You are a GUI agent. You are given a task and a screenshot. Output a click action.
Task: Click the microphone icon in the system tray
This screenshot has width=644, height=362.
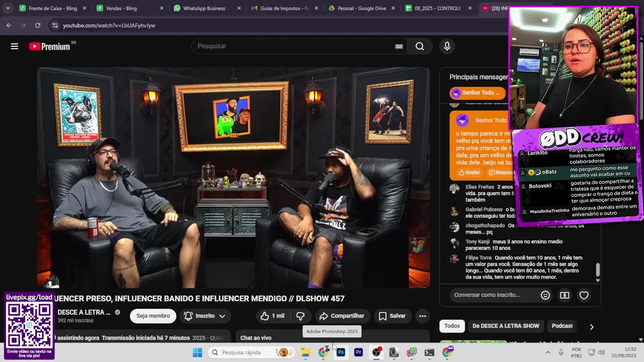(561, 352)
